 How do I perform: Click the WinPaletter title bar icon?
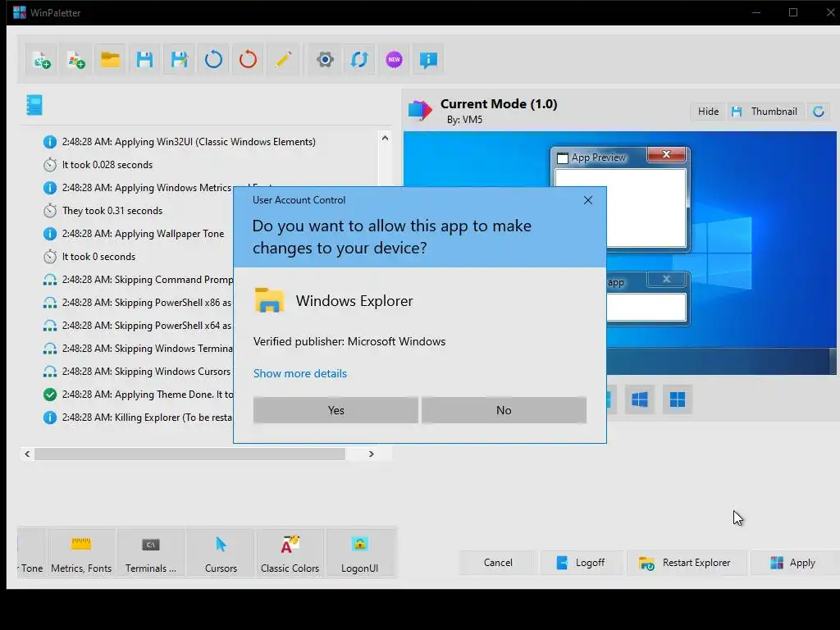pos(20,12)
